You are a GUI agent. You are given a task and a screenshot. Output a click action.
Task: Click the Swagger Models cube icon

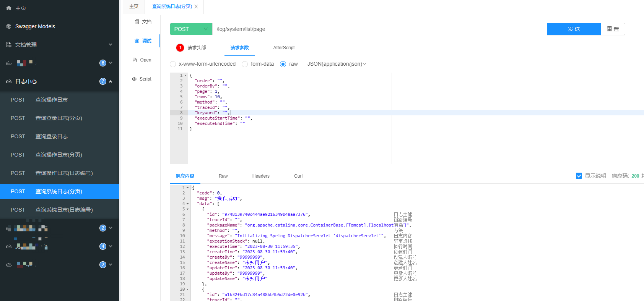tap(9, 26)
